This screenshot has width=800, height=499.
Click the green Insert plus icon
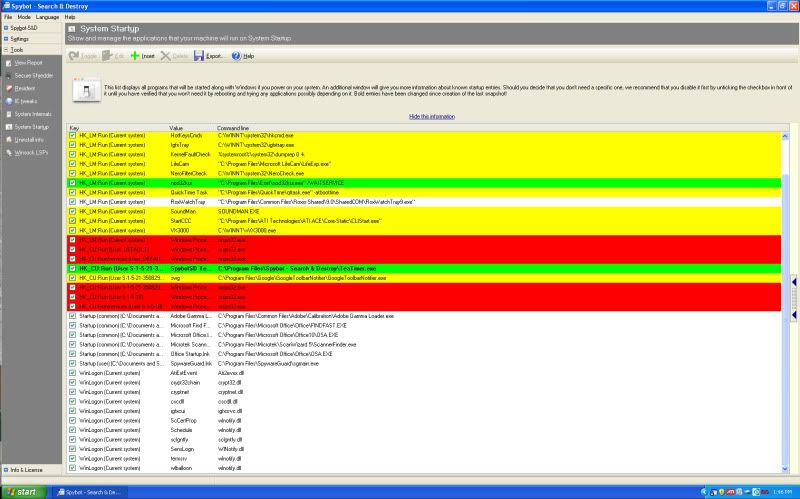(135, 56)
